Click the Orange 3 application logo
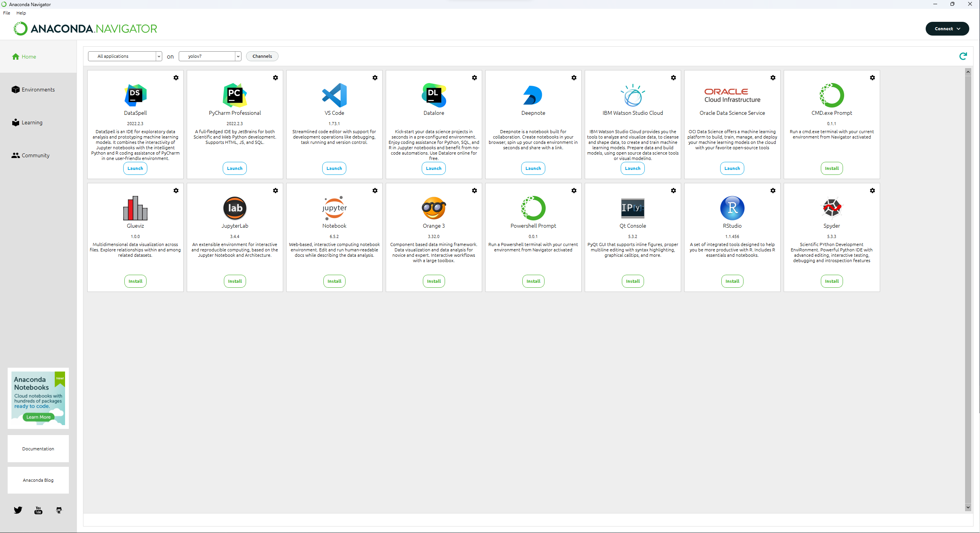This screenshot has height=533, width=980. [434, 208]
